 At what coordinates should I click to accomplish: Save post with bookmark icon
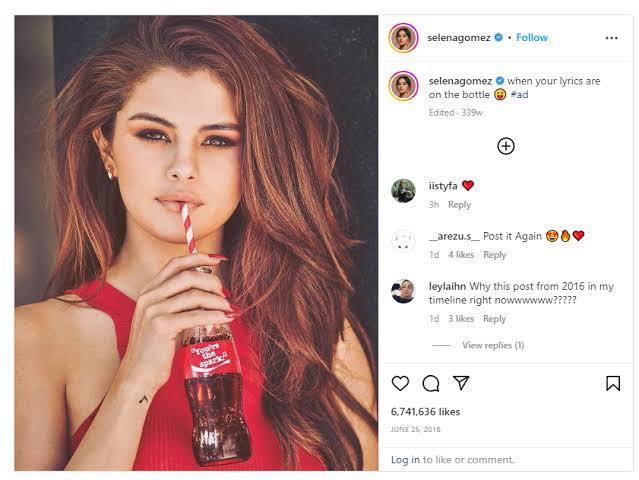pos(613,383)
